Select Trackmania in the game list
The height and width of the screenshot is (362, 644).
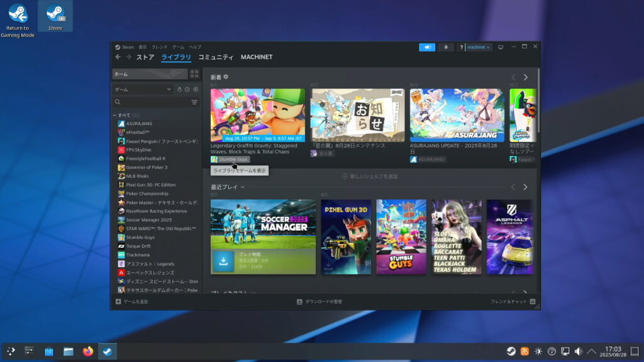pyautogui.click(x=137, y=255)
